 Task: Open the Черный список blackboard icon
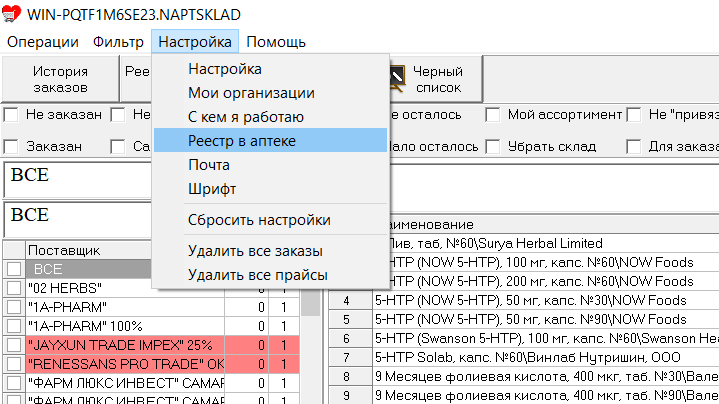pyautogui.click(x=397, y=78)
